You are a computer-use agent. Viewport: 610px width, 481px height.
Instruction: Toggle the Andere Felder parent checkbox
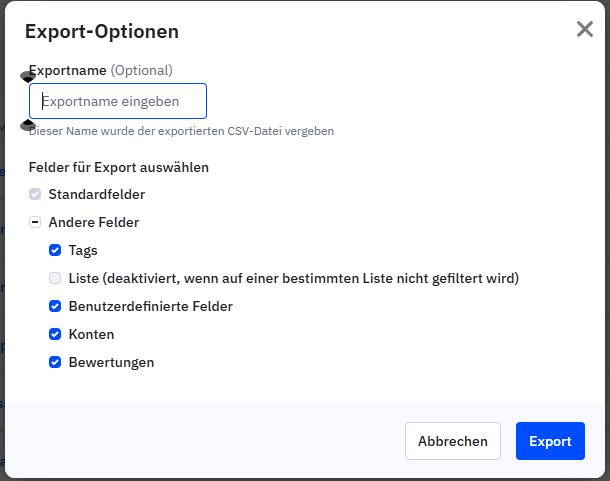pos(35,222)
